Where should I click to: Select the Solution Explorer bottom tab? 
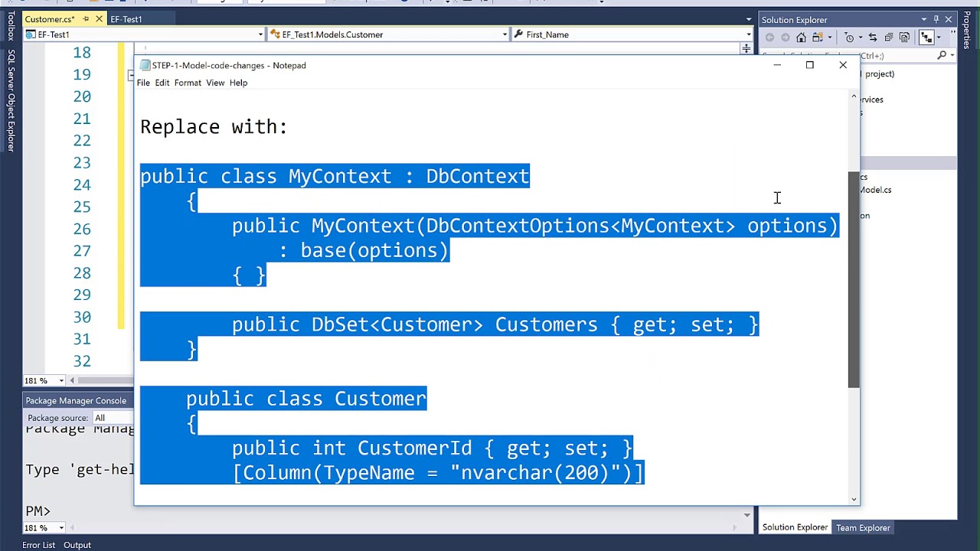coord(795,527)
